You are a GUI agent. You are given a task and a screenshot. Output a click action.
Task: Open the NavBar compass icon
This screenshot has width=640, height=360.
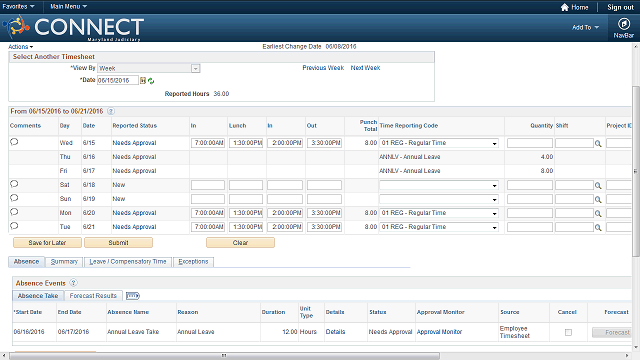coord(623,24)
